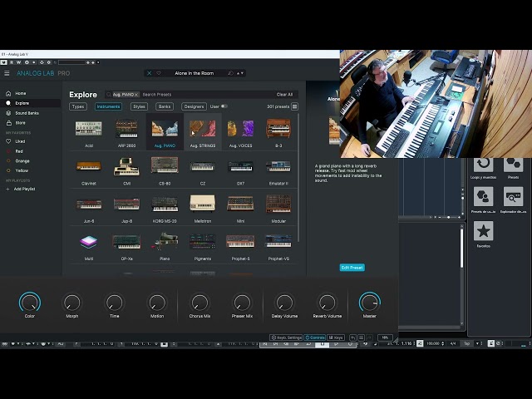Select the Multi instrument
This screenshot has width=532, height=399.
click(89, 246)
